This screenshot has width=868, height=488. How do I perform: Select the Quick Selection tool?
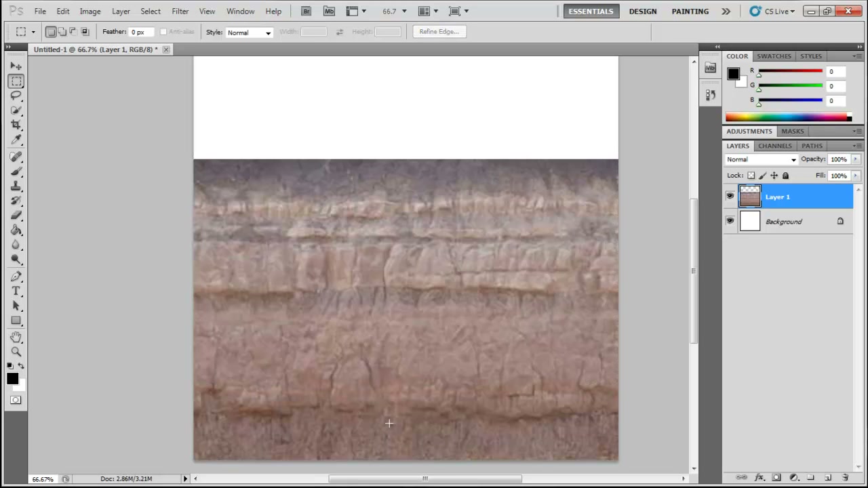[x=16, y=110]
